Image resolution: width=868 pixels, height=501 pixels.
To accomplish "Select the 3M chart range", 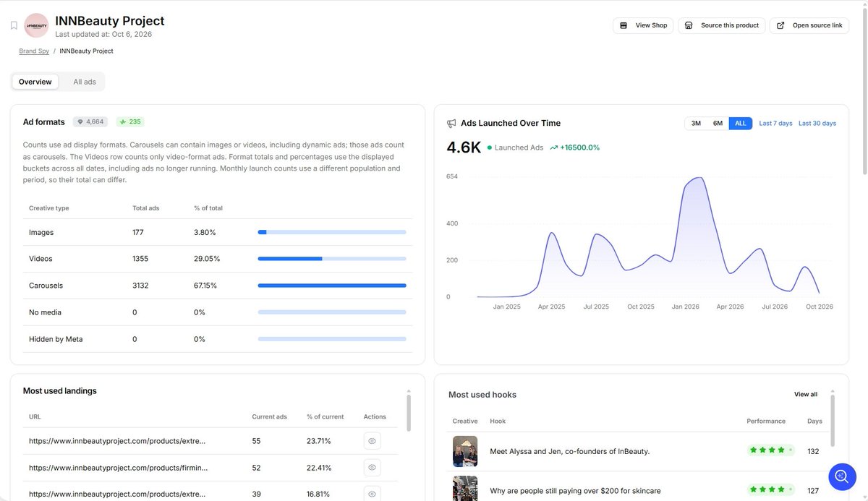I will coord(696,124).
